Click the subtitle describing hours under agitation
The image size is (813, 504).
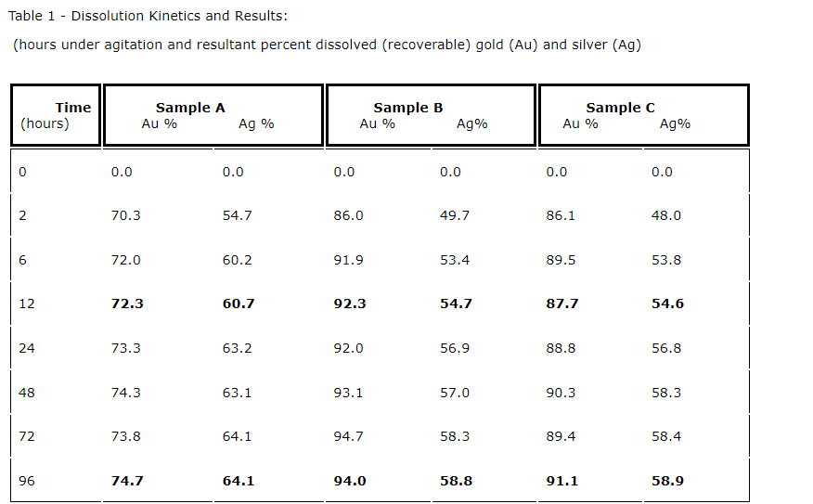[327, 45]
